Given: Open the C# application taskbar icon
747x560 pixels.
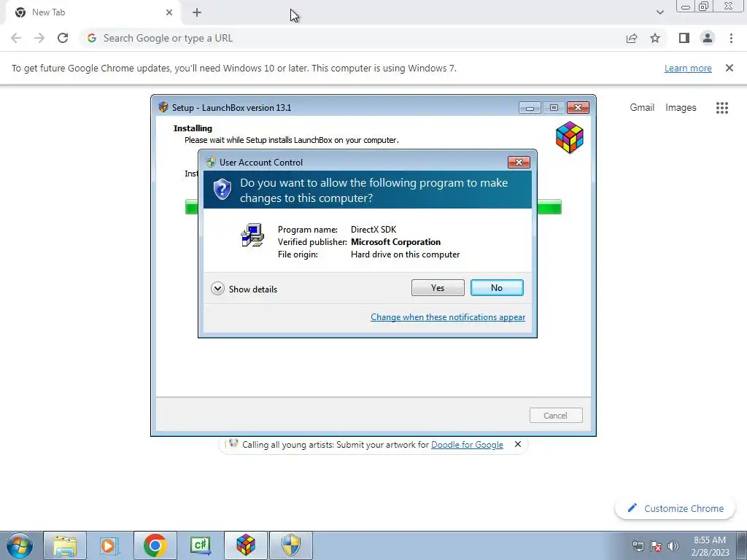Looking at the screenshot, I should click(x=200, y=545).
